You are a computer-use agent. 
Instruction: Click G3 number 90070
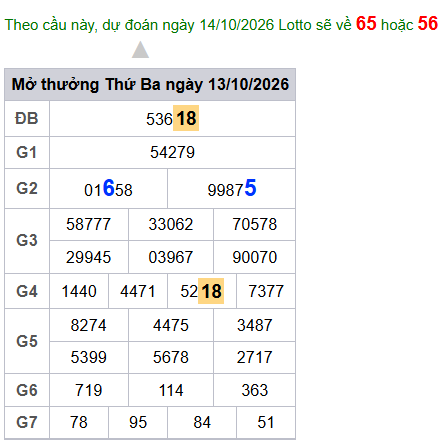[255, 257]
